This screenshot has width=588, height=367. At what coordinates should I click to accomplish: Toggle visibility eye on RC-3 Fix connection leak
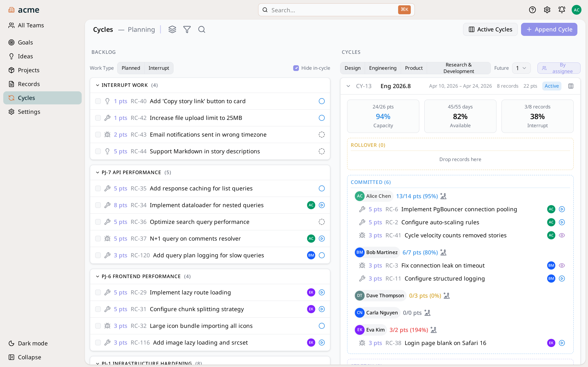coord(562,265)
